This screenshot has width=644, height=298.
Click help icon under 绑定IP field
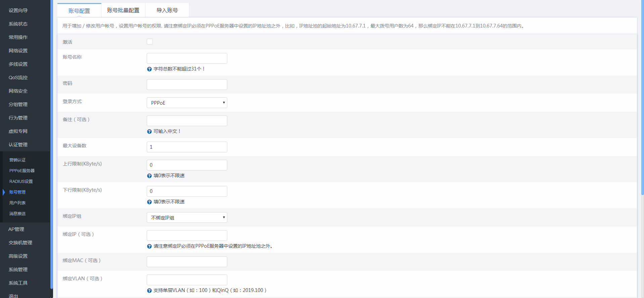[149, 246]
